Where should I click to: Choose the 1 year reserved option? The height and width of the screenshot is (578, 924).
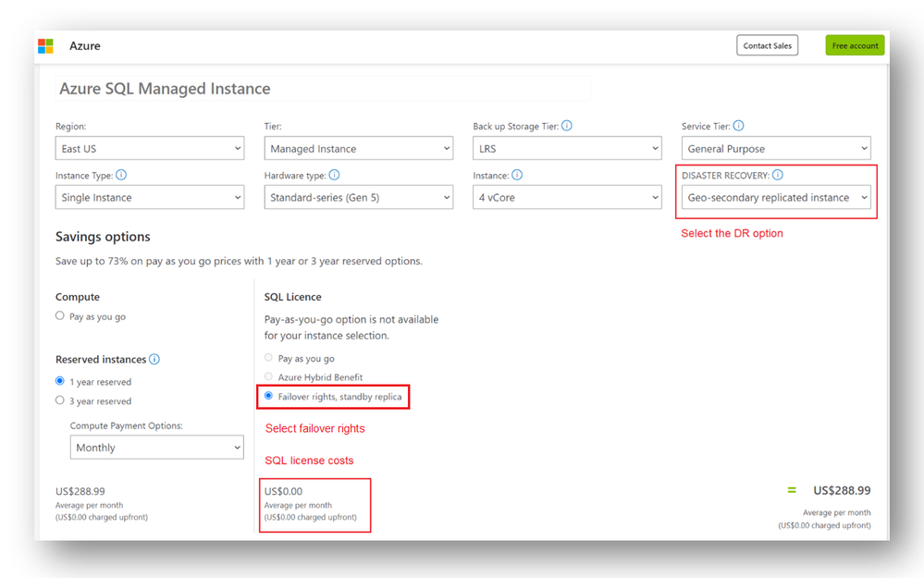[x=60, y=381]
